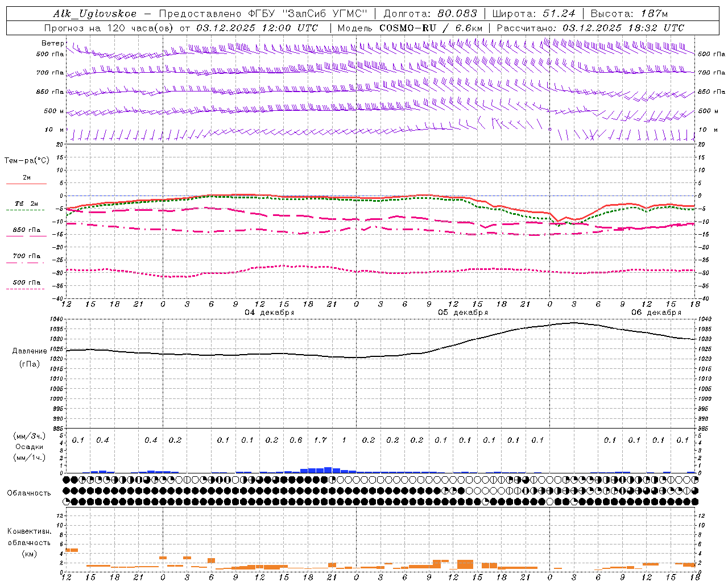Click the (гПа) unit label under Давление

coord(29,364)
